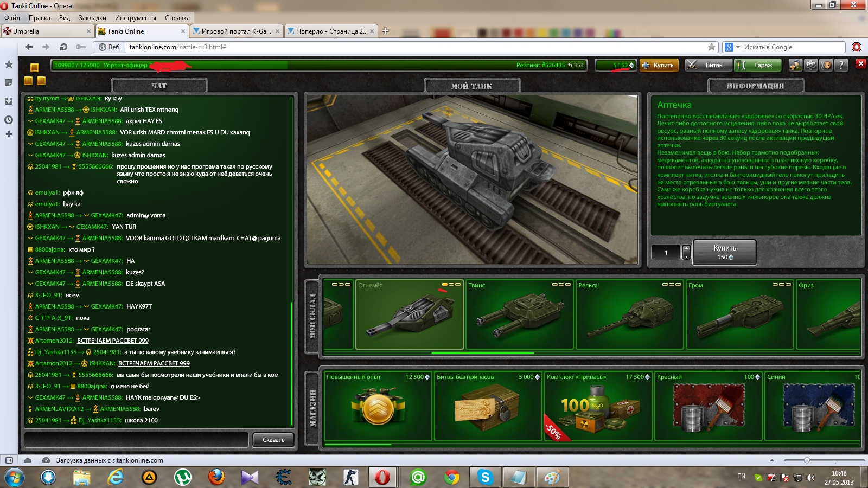Select the Фриз turret card

tap(828, 314)
